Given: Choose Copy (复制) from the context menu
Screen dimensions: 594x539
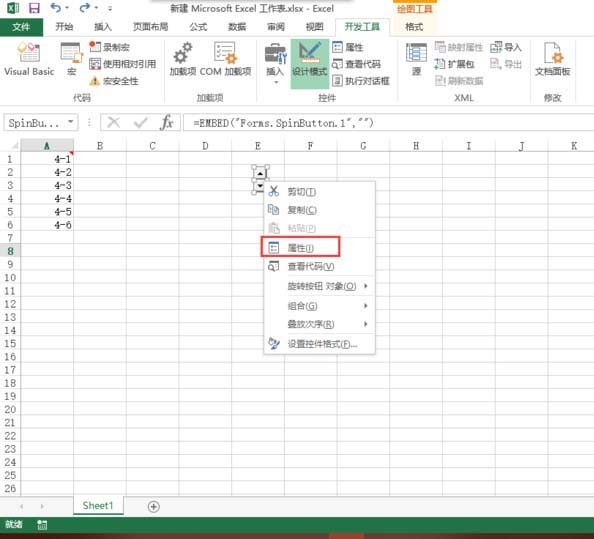Looking at the screenshot, I should coord(319,210).
